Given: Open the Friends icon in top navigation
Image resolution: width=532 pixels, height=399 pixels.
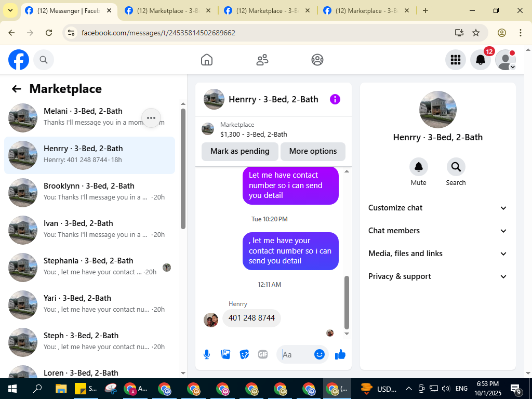Looking at the screenshot, I should click(262, 60).
